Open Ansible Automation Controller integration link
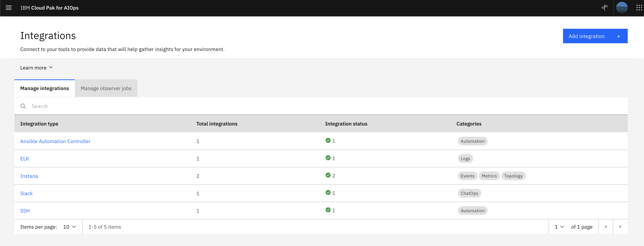This screenshot has height=246, width=644. 55,141
